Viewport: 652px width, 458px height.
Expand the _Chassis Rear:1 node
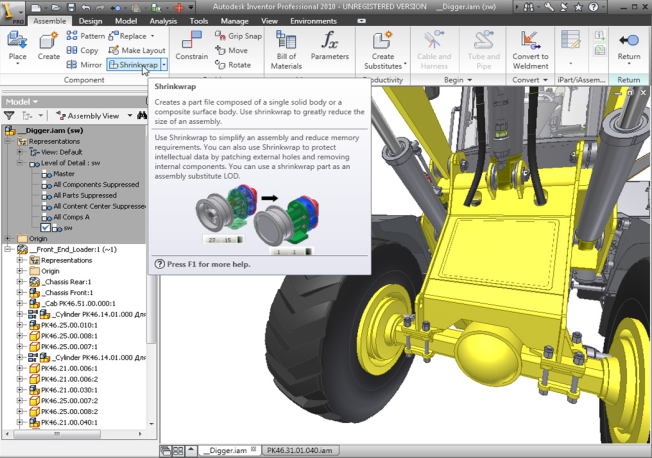point(20,282)
